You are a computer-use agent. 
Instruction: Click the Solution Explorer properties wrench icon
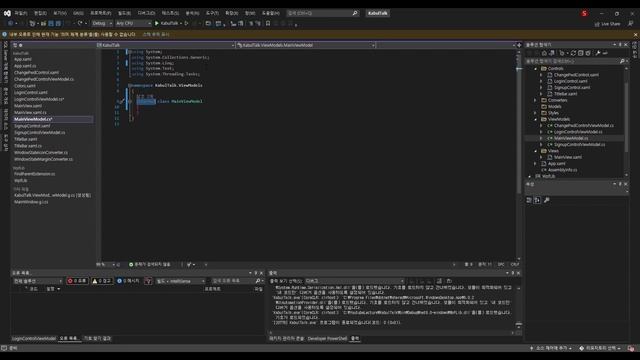click(598, 53)
